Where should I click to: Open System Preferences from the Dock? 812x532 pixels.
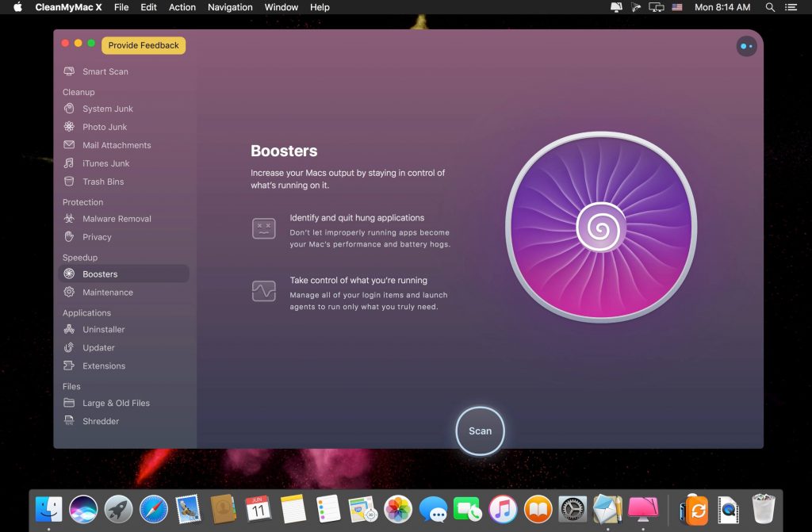(x=573, y=509)
